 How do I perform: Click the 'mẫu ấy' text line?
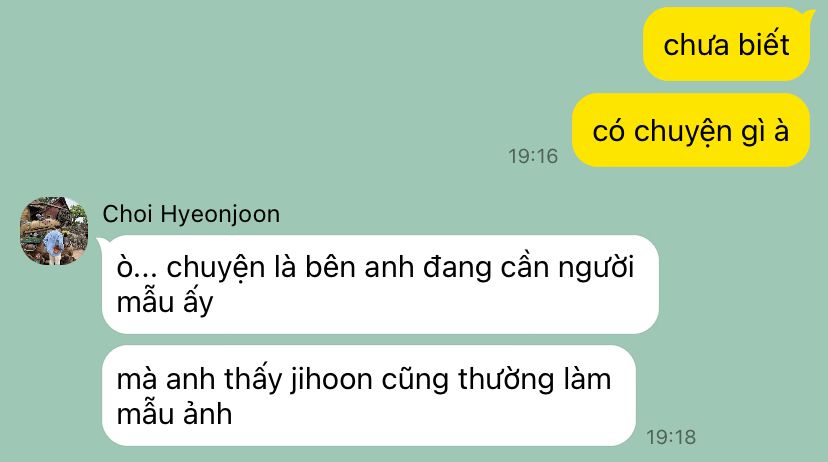tap(165, 303)
